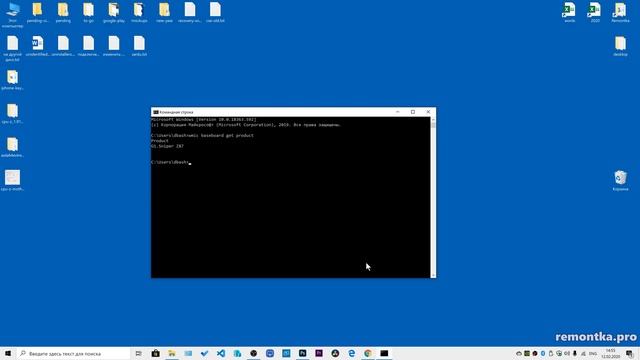Select the 'mockups' folder on desktop
The width and height of the screenshot is (640, 360).
[139, 12]
